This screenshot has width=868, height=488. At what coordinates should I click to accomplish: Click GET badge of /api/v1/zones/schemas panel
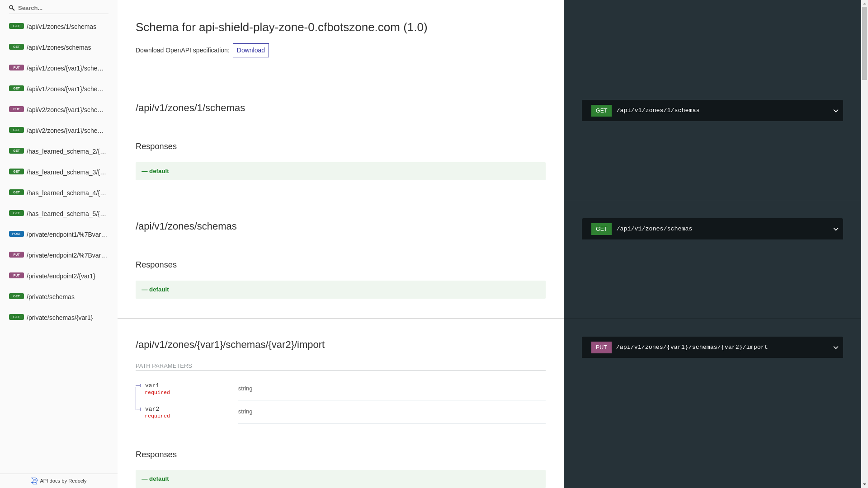(601, 229)
